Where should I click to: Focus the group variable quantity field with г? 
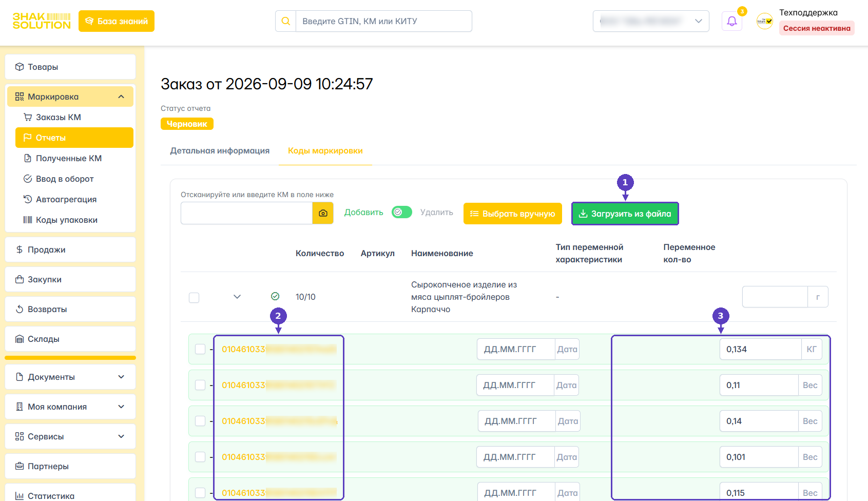point(775,297)
